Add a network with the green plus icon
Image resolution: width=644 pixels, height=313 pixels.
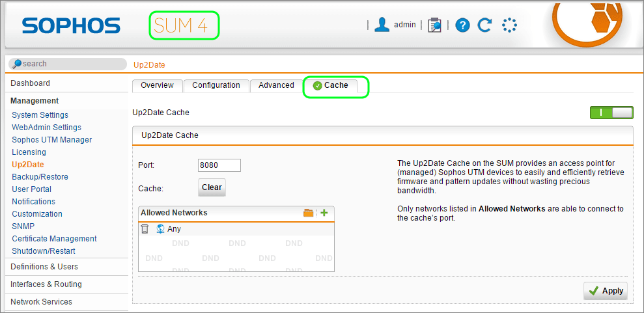coord(324,213)
